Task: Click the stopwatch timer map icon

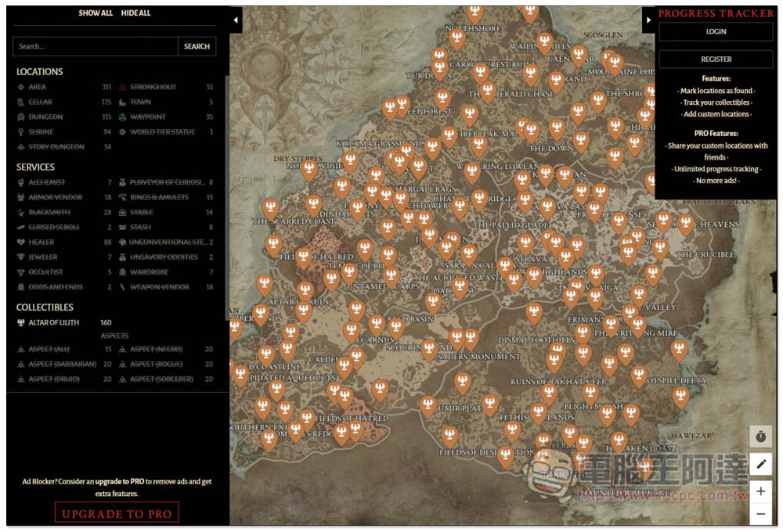Action: (x=760, y=437)
